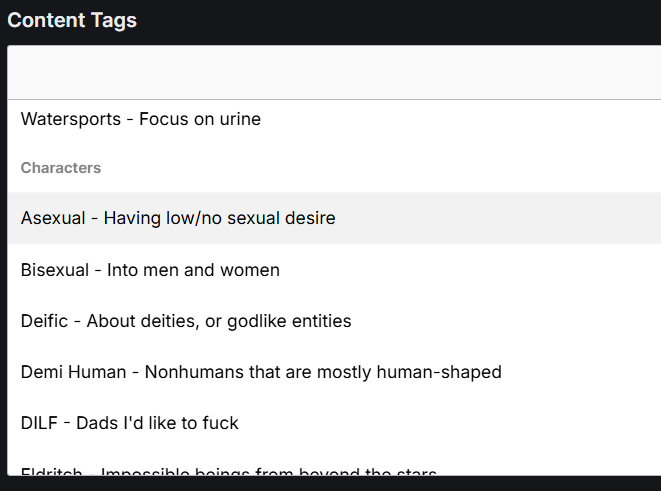Select the Demi Human tag
The width and height of the screenshot is (661, 491).
click(261, 372)
